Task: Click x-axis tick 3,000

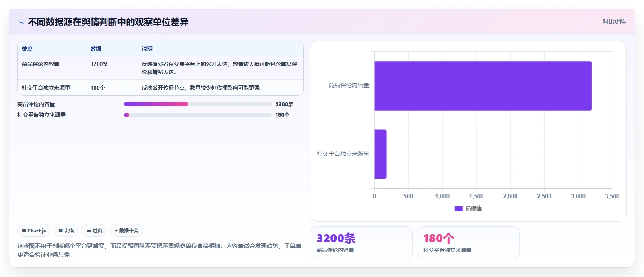Action: point(578,196)
